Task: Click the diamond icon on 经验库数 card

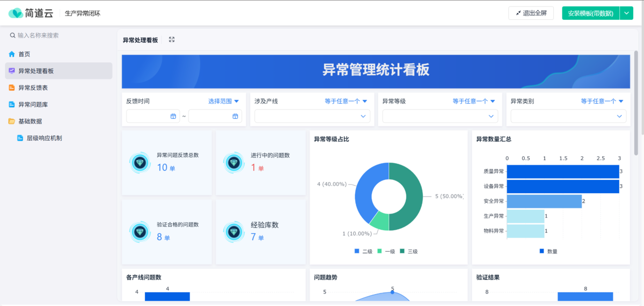Action: [233, 231]
